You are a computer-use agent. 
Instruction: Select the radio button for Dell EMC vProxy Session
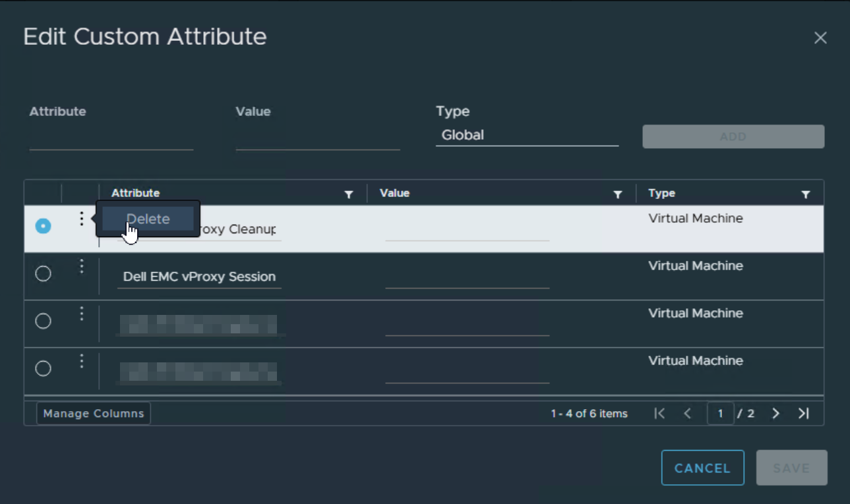coord(43,273)
